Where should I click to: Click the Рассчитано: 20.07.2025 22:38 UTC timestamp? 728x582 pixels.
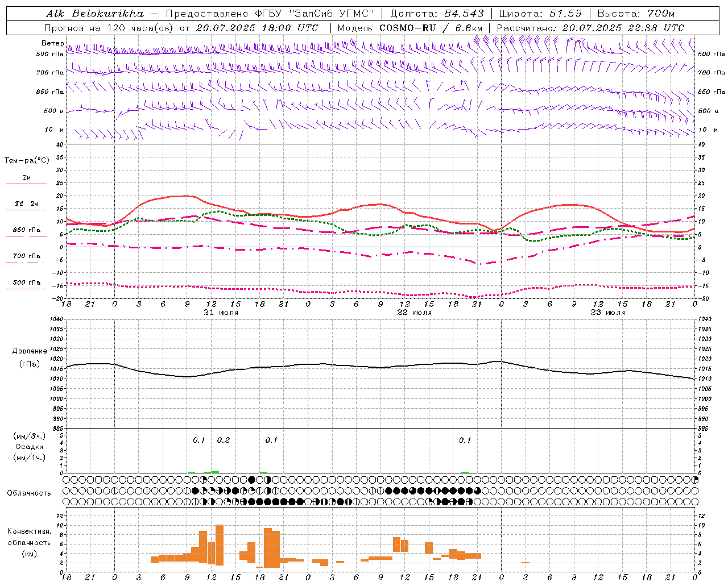pyautogui.click(x=590, y=28)
